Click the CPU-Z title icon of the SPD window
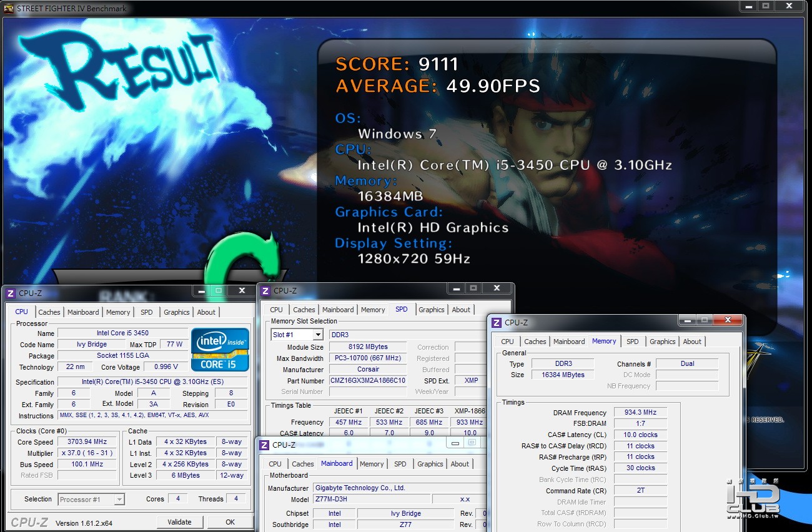The width and height of the screenshot is (812, 532). click(x=265, y=290)
